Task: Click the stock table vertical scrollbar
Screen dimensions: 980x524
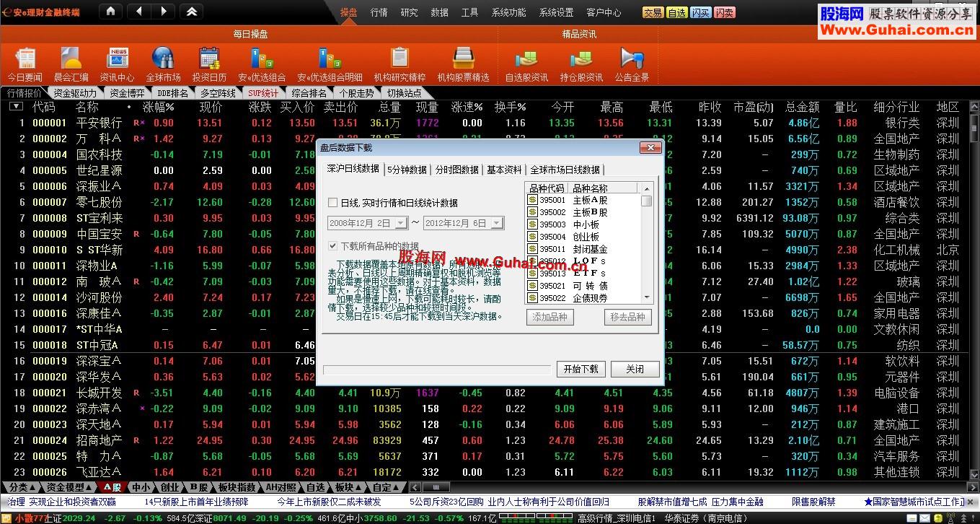Action: tap(974, 291)
